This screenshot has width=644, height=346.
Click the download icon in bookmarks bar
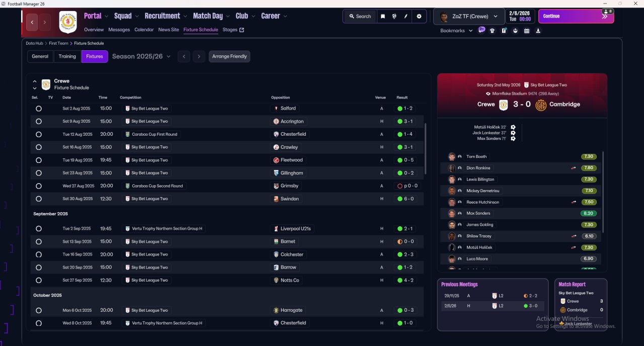(538, 31)
